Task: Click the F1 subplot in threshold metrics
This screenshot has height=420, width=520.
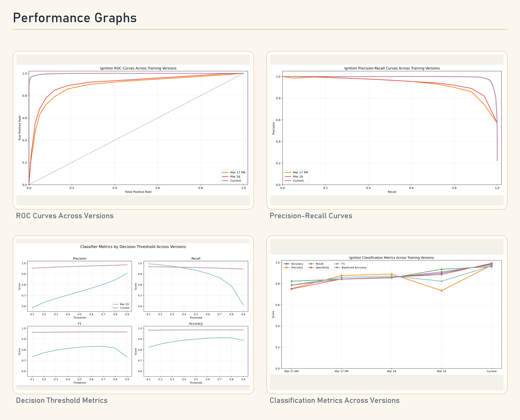Action: [80, 351]
